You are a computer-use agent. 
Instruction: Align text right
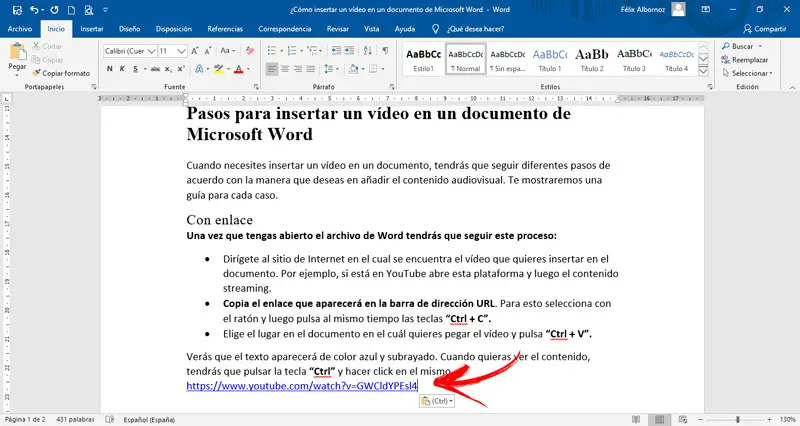click(x=298, y=68)
